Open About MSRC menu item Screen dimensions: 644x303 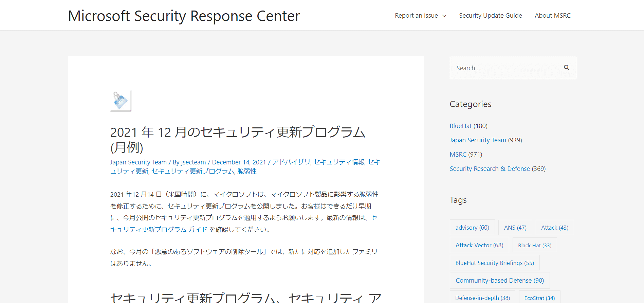click(x=552, y=16)
